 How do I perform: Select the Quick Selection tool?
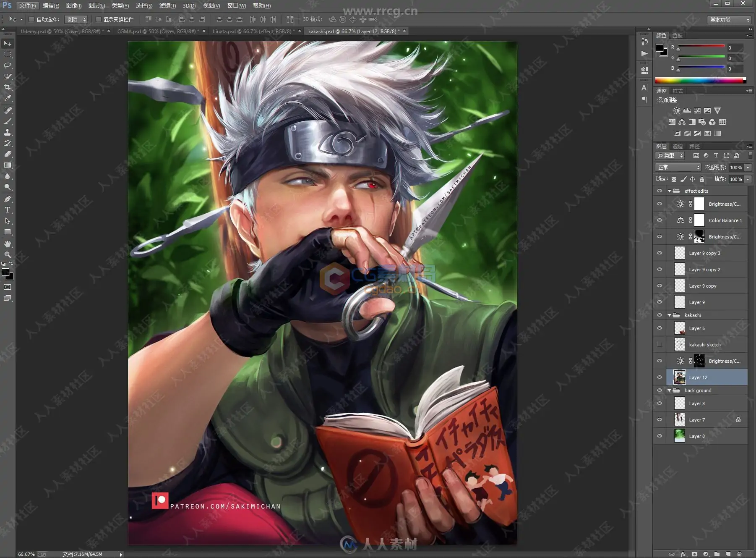[8, 76]
